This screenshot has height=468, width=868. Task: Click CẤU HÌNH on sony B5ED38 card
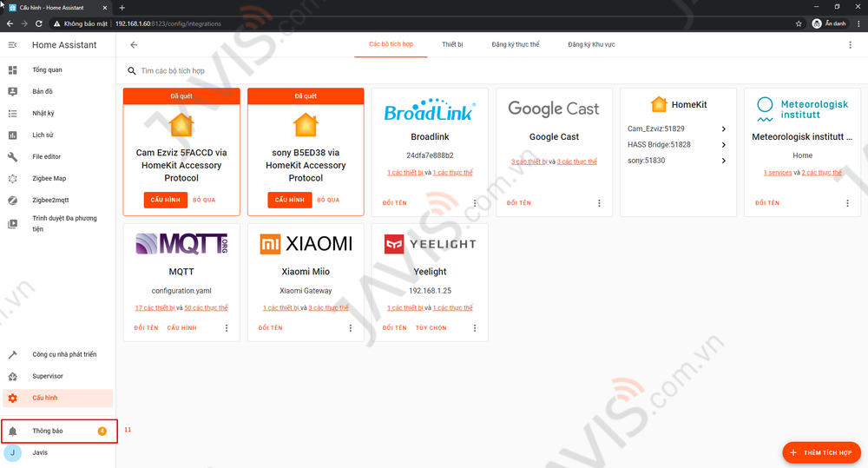290,200
